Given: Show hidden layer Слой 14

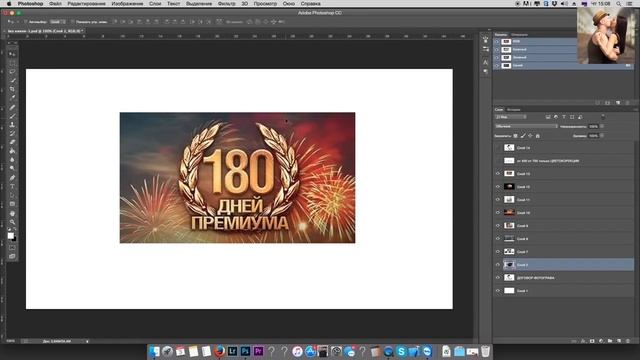Looking at the screenshot, I should coord(498,148).
